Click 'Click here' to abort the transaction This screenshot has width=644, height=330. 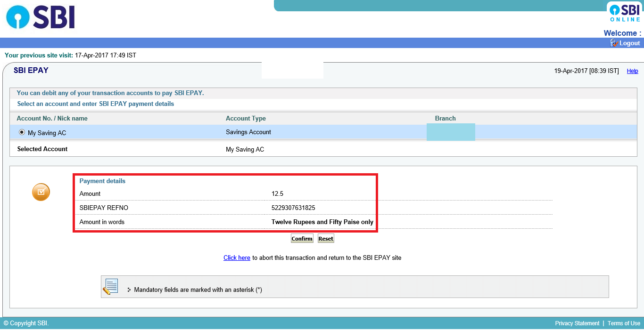(237, 258)
